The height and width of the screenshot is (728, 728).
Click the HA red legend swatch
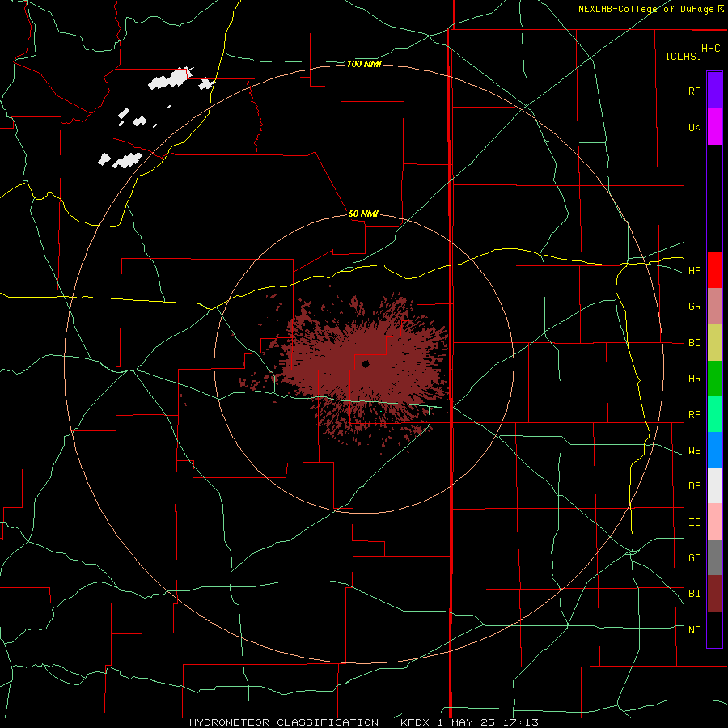pyautogui.click(x=714, y=270)
